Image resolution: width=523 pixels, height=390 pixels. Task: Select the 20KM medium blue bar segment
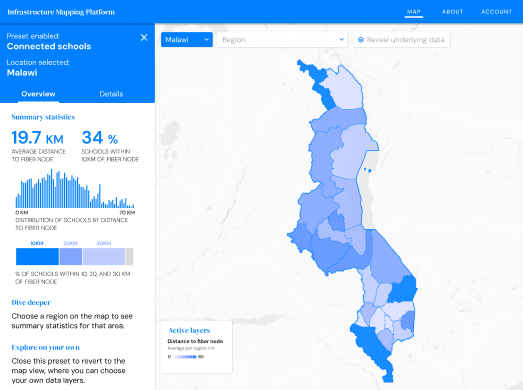pos(71,257)
